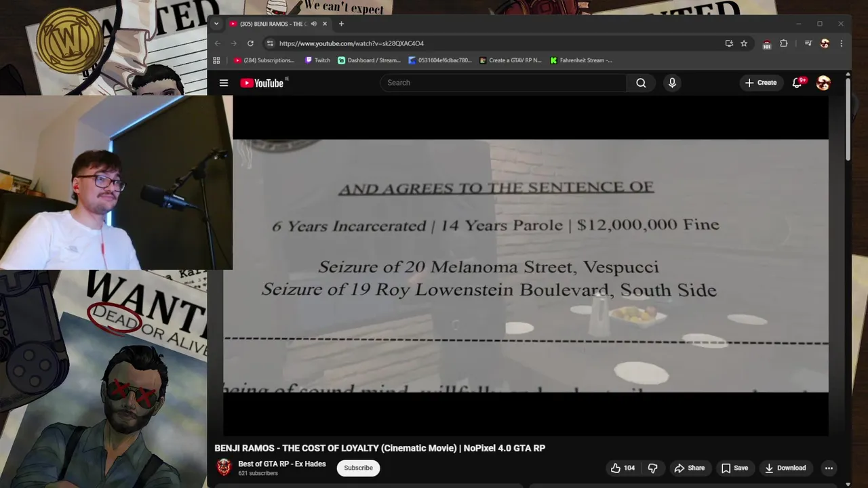868x488 pixels.
Task: Open the bookmarks apps grid icon
Action: coord(216,60)
